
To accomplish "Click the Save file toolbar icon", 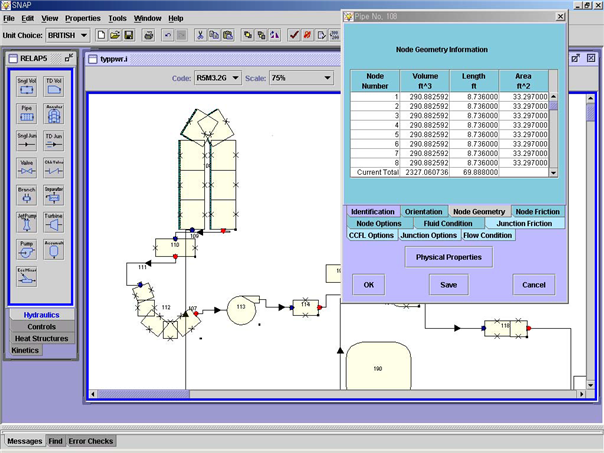I will (x=129, y=35).
